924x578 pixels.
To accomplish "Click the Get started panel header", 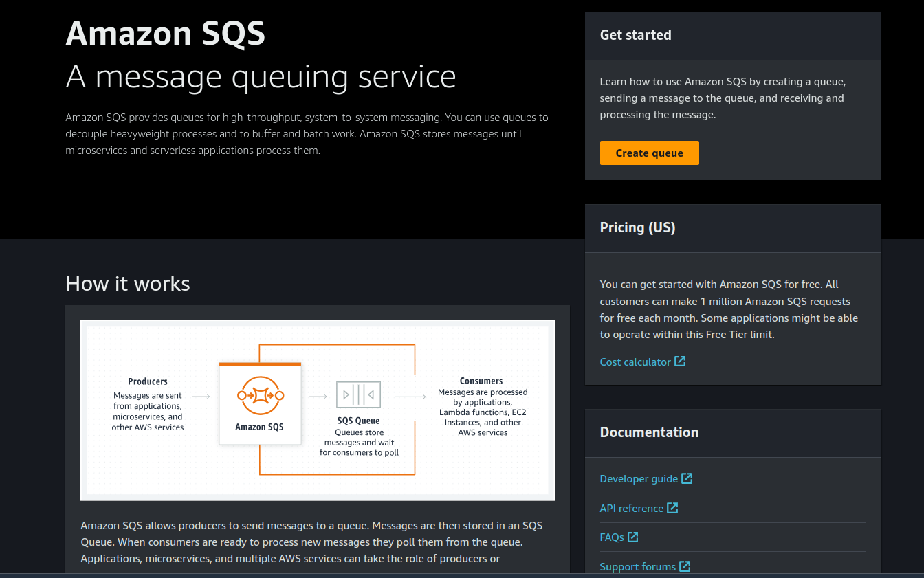I will [x=635, y=34].
